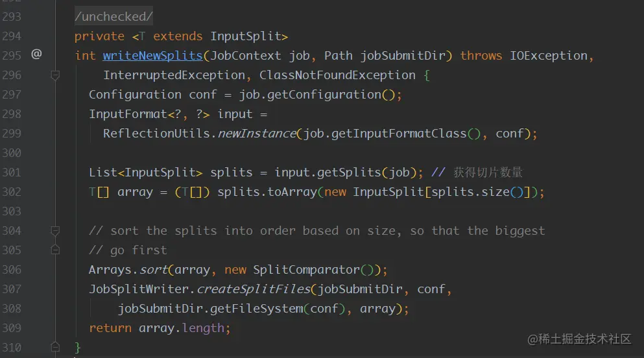Collapse the method fold marker at line 296

[55, 75]
